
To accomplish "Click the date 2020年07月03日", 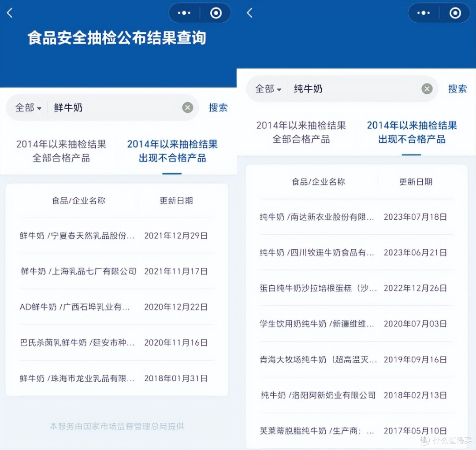I will 415,324.
